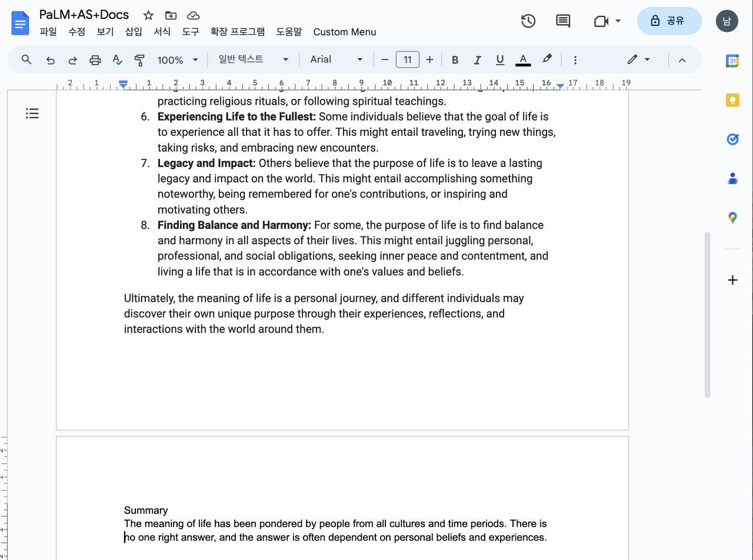The image size is (753, 560).
Task: Star the PaLM+AS+Docs document
Action: pyautogui.click(x=148, y=15)
